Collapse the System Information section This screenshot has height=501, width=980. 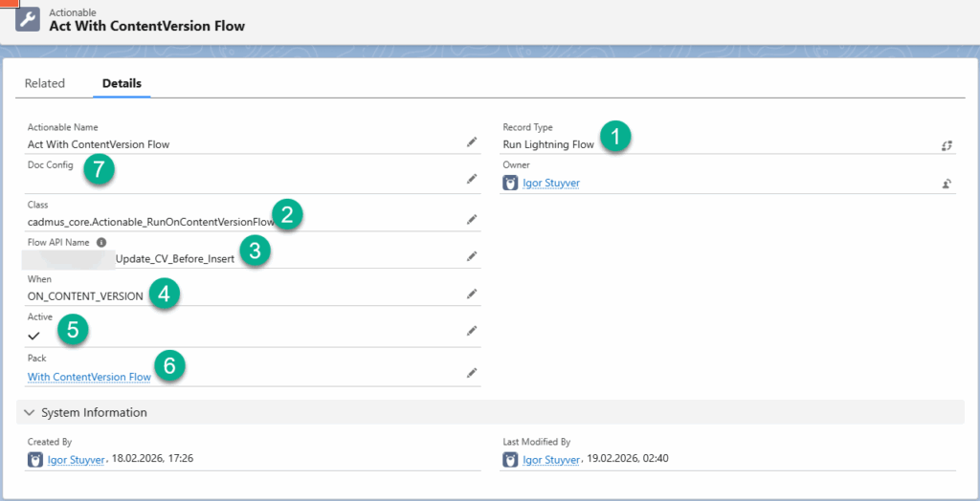tap(28, 413)
